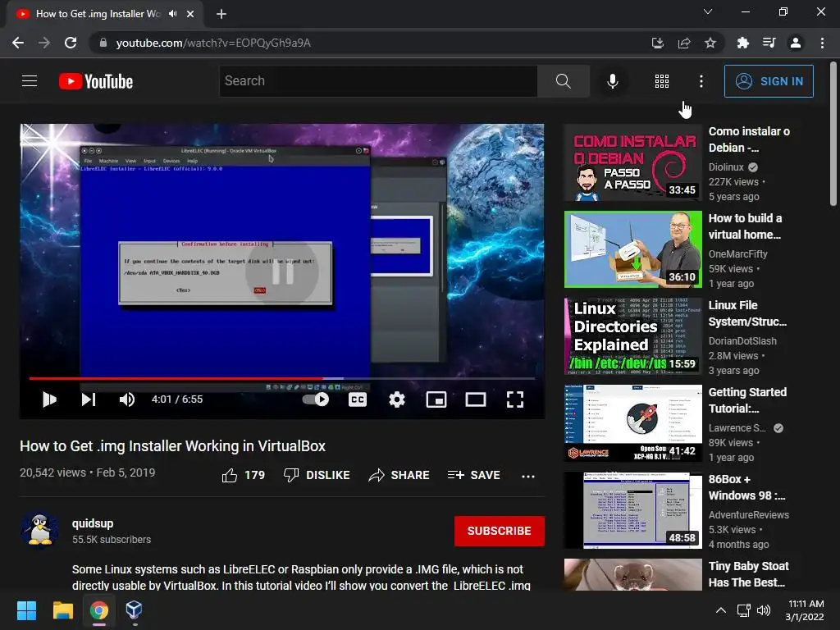Image resolution: width=840 pixels, height=630 pixels.
Task: Open quidsup channel name link
Action: click(93, 523)
